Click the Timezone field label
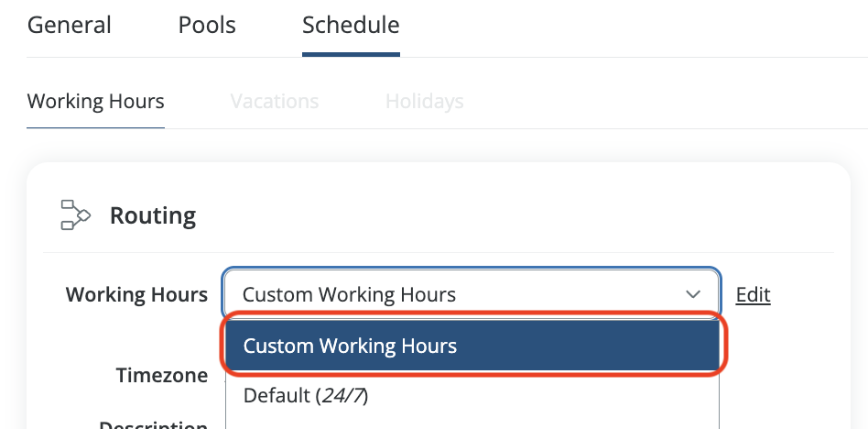868x429 pixels. tap(162, 375)
